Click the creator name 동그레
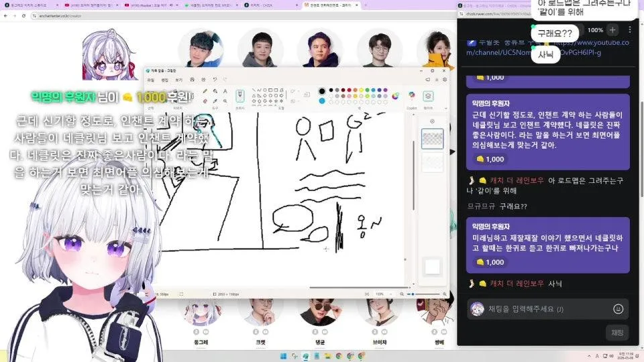644x362 pixels. tap(201, 342)
